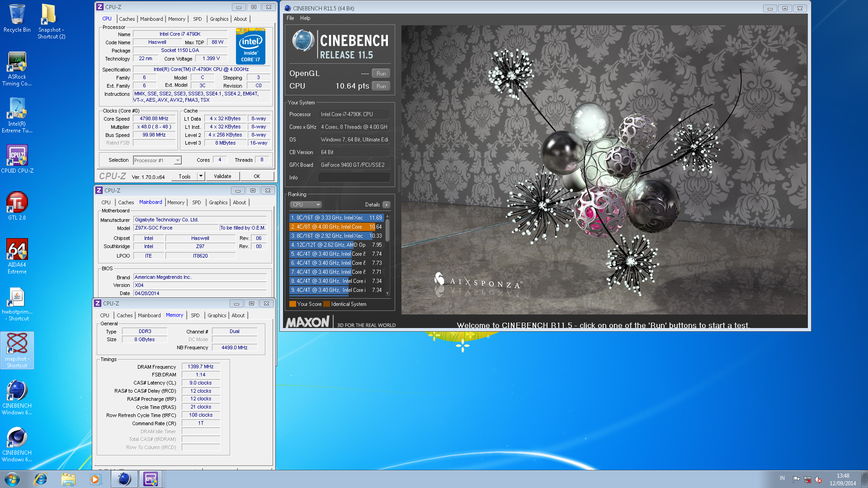This screenshot has width=868, height=488.
Task: Expand the Tools dropdown arrow in CPU-Z
Action: pos(201,176)
